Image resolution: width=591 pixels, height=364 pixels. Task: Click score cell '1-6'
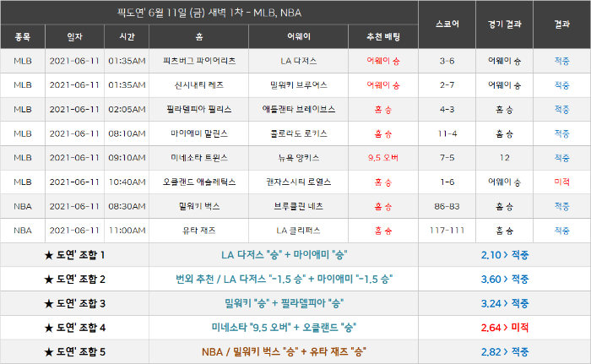(x=447, y=182)
